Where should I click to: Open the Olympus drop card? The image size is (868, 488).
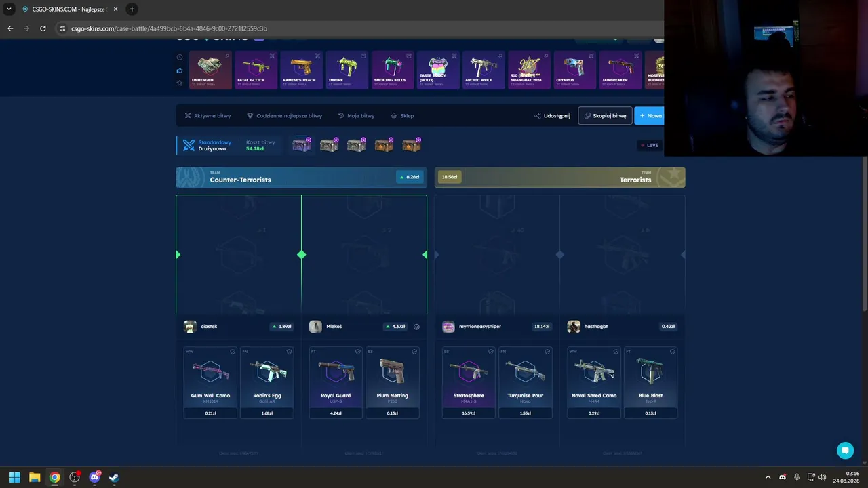(574, 70)
